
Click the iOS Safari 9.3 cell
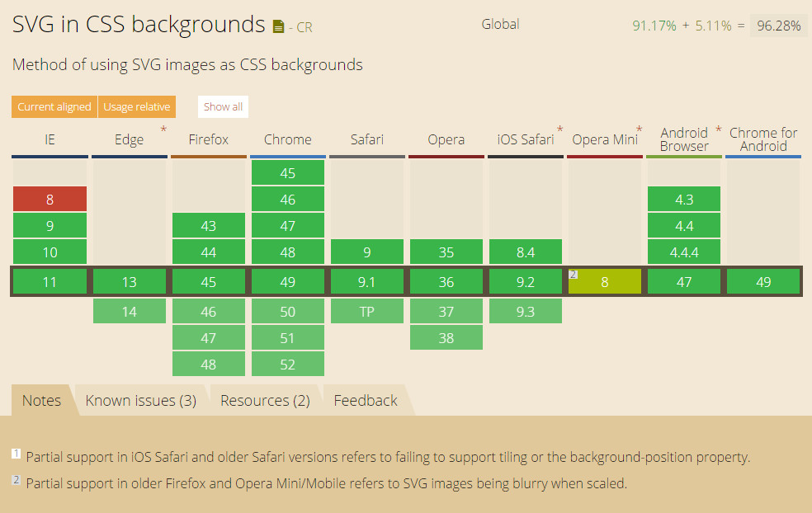525,311
